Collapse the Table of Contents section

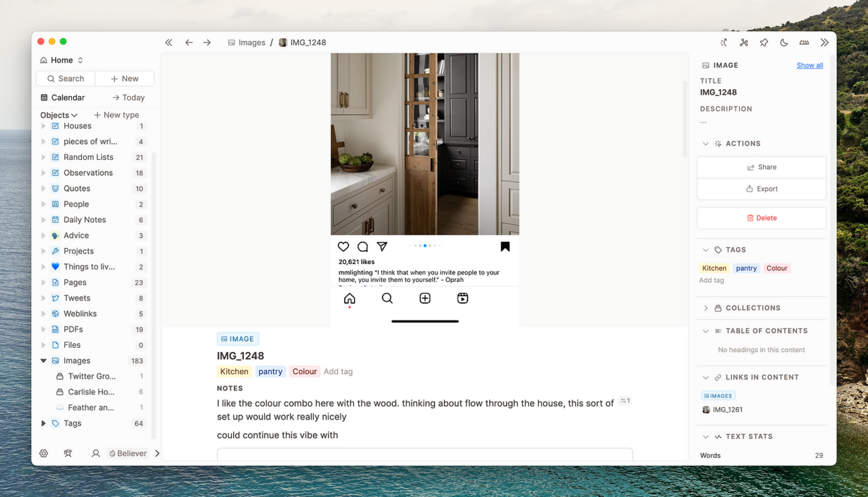pos(705,331)
